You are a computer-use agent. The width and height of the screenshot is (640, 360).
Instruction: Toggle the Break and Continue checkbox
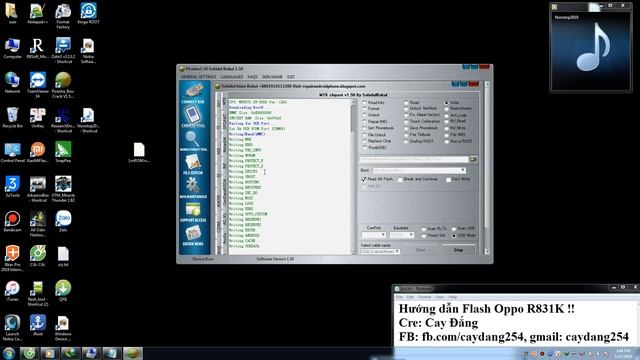[x=418, y=179]
